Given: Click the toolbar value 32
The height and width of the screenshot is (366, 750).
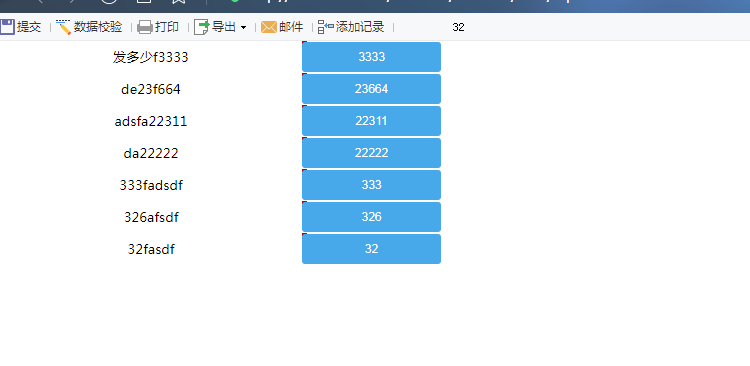Looking at the screenshot, I should point(458,27).
